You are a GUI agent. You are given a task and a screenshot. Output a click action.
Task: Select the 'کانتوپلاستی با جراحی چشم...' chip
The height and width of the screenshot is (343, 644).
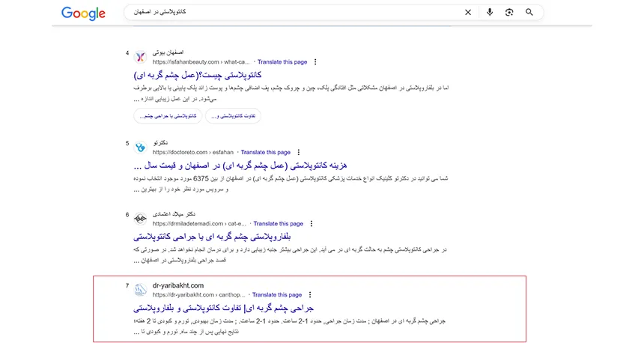166,116
